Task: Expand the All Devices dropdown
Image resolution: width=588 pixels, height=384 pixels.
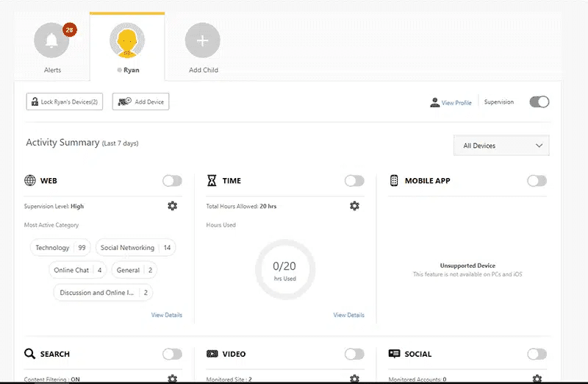Action: click(501, 146)
